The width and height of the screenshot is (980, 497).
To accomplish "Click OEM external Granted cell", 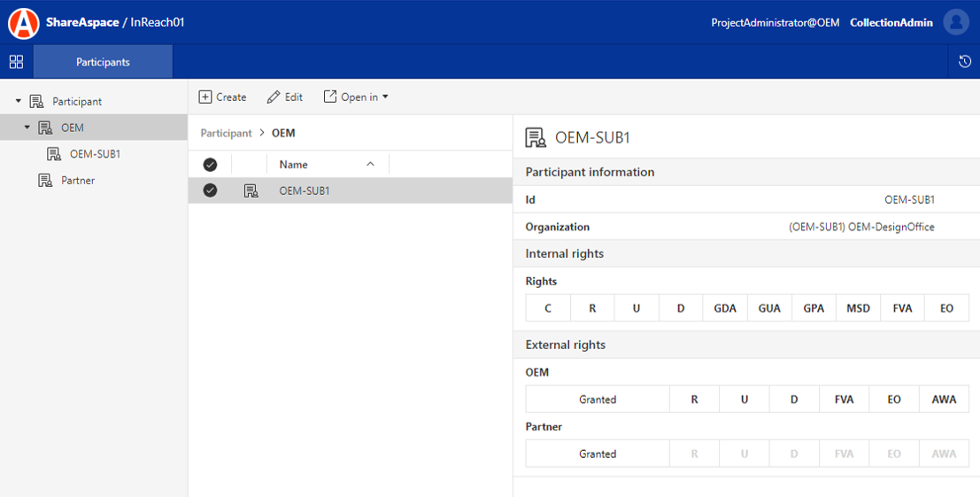I will click(598, 400).
